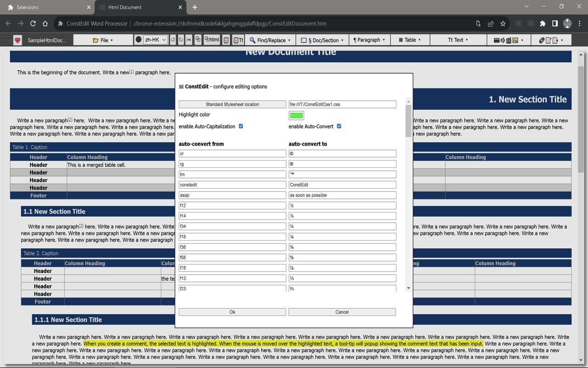Screen dimensions: 588x368
Task: Open the Paragraph dropdown
Action: click(x=369, y=40)
